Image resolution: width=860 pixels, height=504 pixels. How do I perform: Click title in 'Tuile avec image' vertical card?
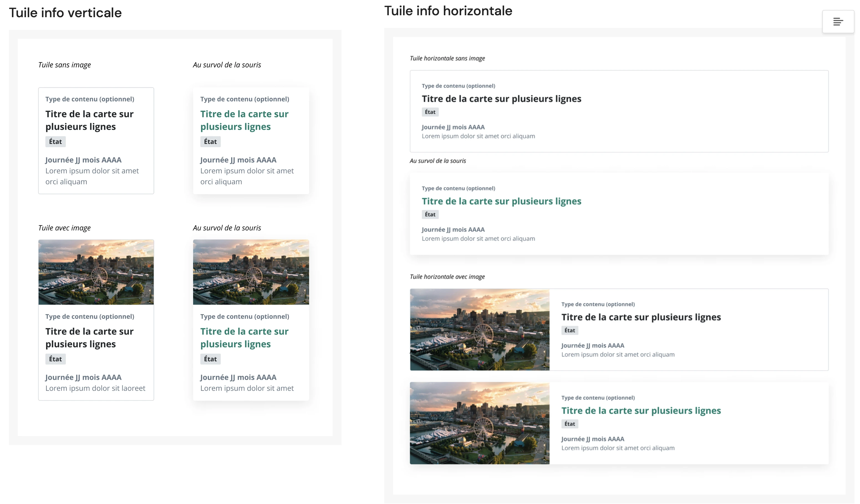90,337
